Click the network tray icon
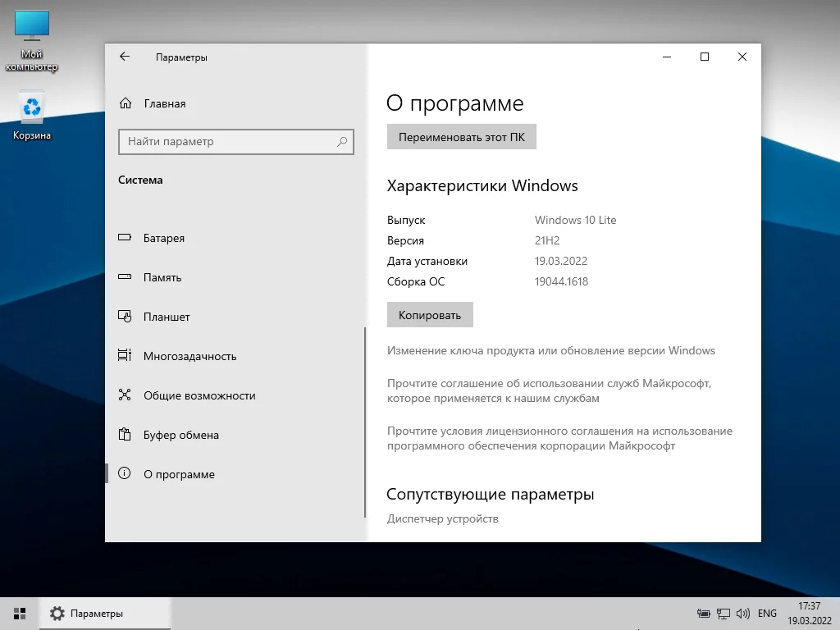The width and height of the screenshot is (840, 630). coord(724,614)
